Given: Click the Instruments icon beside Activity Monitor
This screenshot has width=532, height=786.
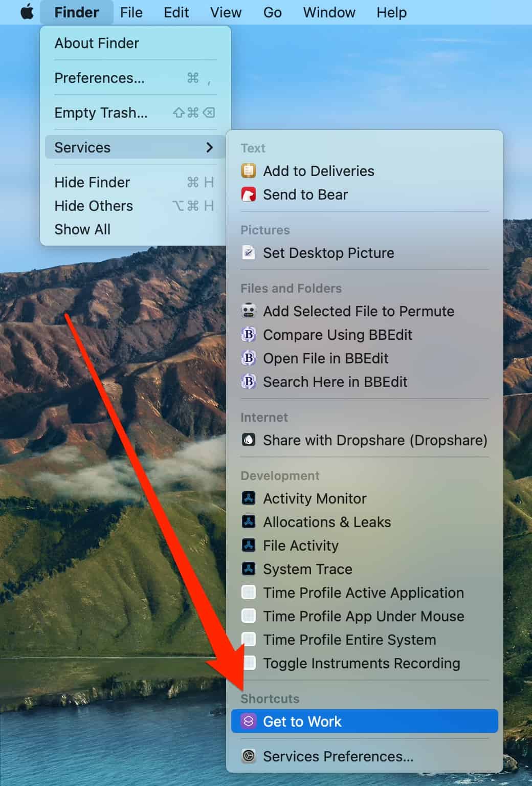Looking at the screenshot, I should click(x=249, y=498).
